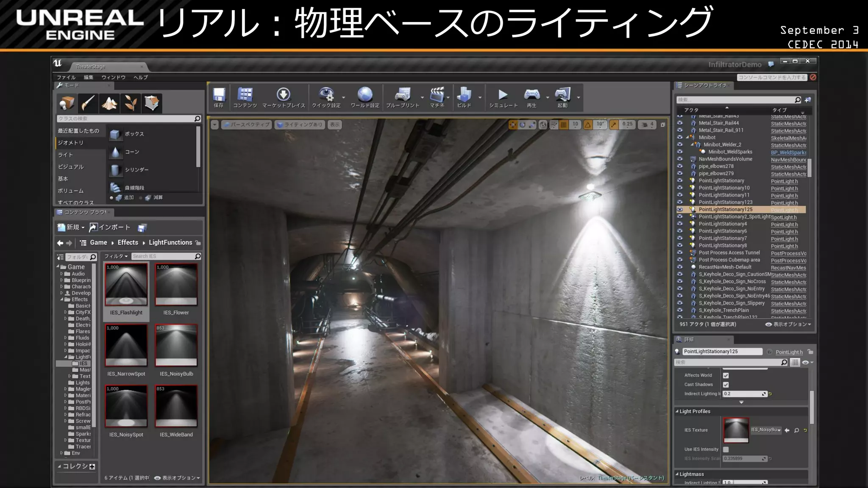Toggle the viewport translate gizmo icon
This screenshot has width=868, height=488.
pos(513,125)
